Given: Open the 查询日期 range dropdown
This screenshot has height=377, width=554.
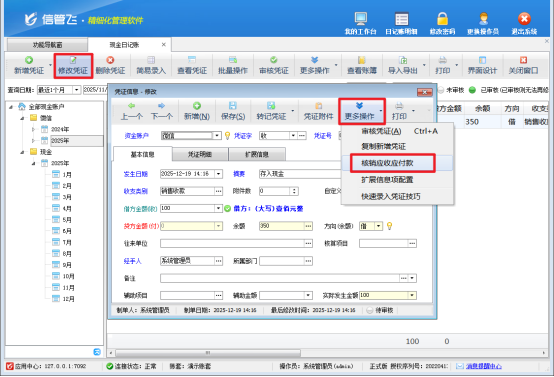Looking at the screenshot, I should click(77, 90).
